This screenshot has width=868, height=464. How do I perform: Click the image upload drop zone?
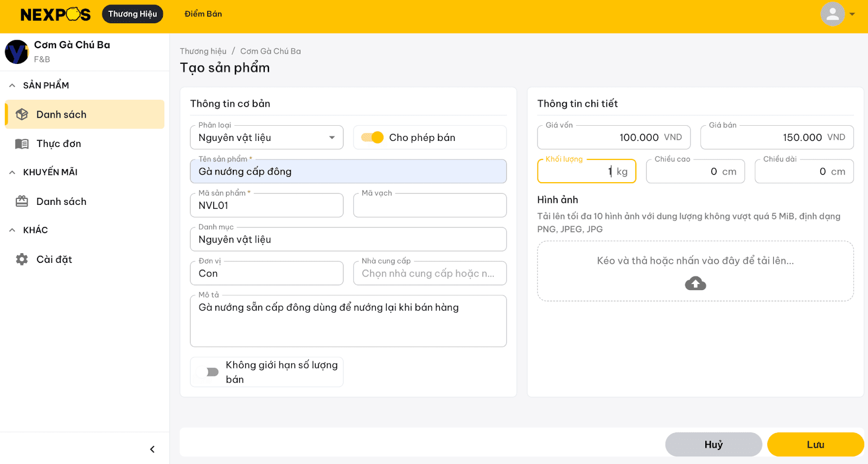[x=695, y=271]
